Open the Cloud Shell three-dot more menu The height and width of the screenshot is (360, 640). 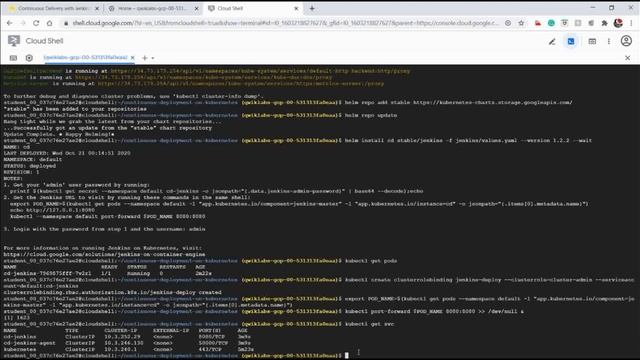click(609, 41)
